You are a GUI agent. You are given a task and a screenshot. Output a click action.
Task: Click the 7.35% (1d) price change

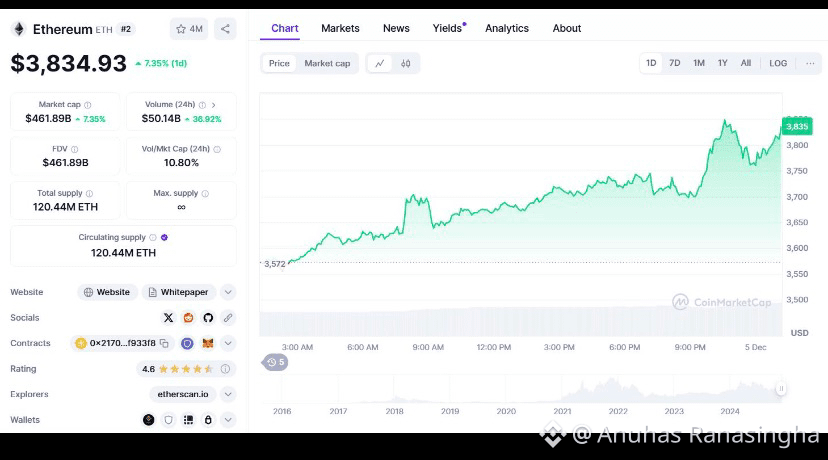(x=161, y=63)
